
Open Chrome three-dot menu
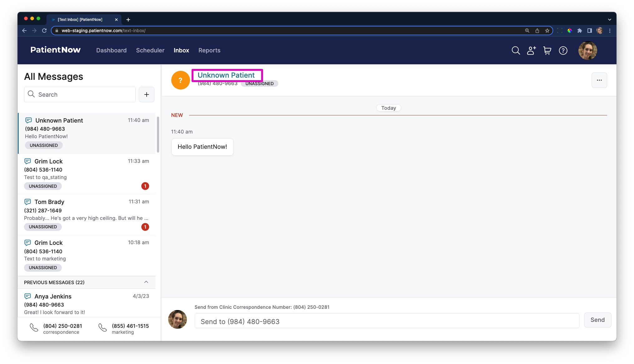[610, 31]
